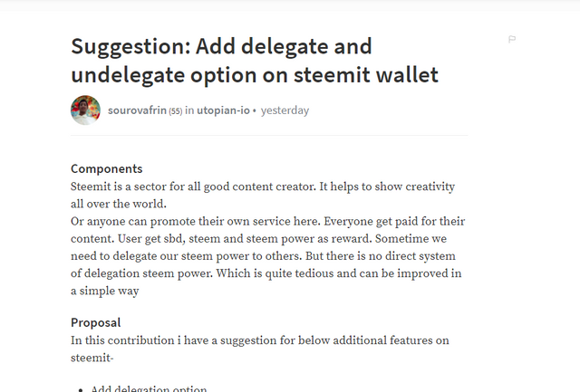Open the sourovafrin author profile link
This screenshot has height=392, width=580.
coord(137,110)
